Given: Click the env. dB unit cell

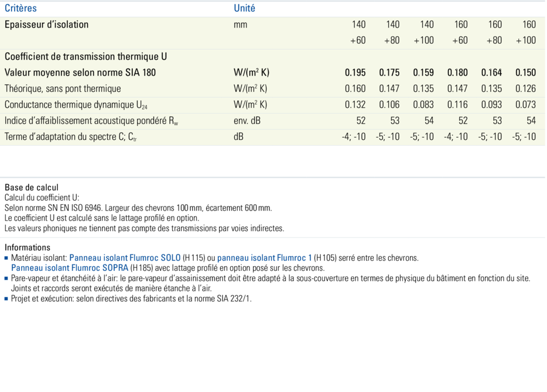Looking at the screenshot, I should pos(247,121).
